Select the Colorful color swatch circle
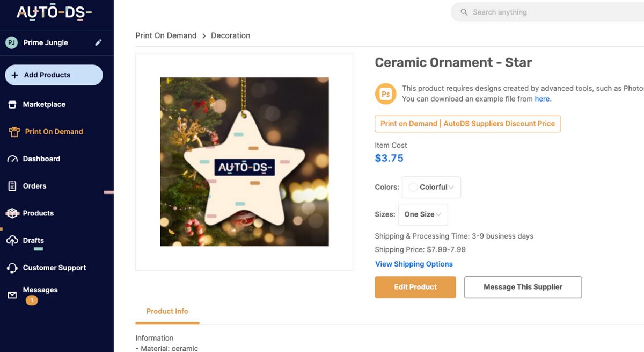This screenshot has width=644, height=352. (x=413, y=187)
